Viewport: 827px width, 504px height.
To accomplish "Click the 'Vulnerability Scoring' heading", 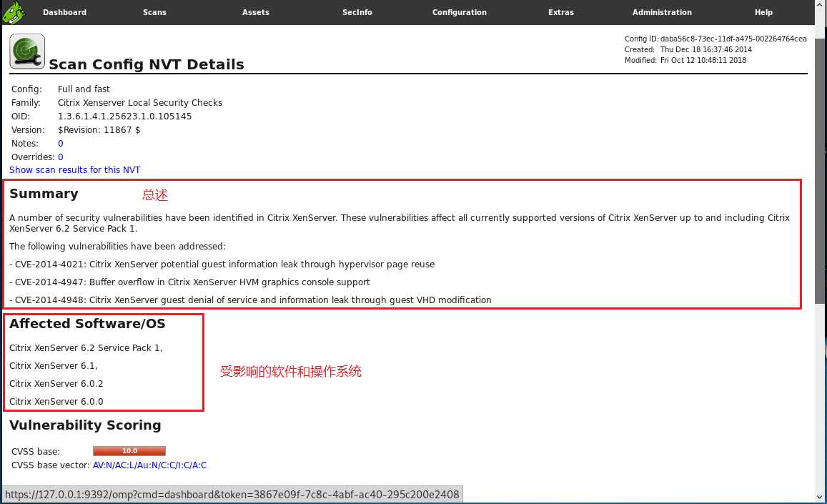I will coord(86,425).
